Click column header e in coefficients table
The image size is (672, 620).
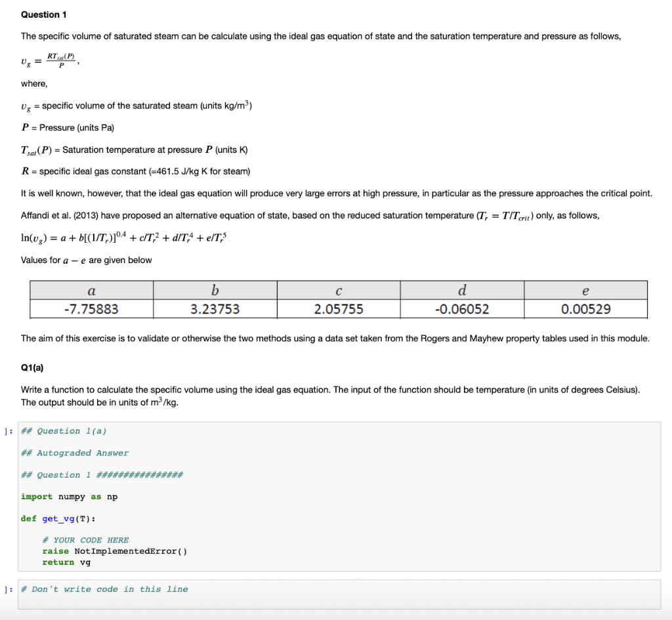pos(585,291)
